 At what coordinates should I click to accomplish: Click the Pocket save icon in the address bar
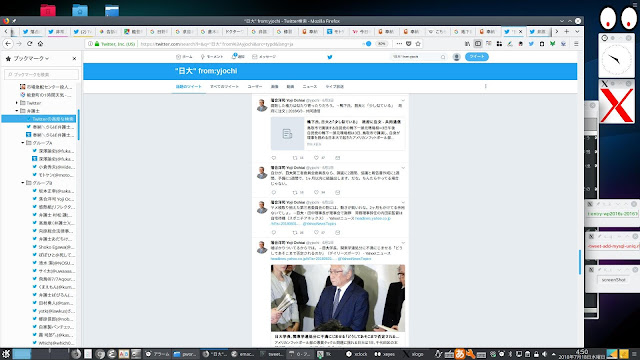click(409, 44)
